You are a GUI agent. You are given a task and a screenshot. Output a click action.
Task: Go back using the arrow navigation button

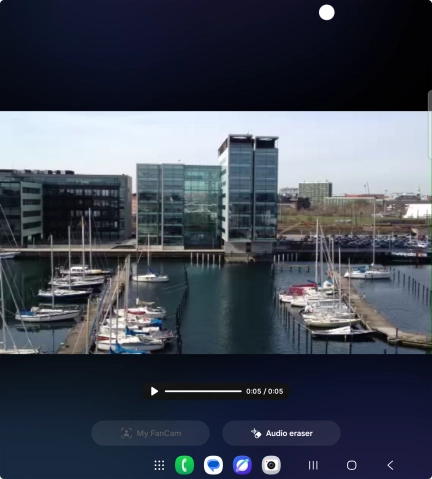click(390, 465)
